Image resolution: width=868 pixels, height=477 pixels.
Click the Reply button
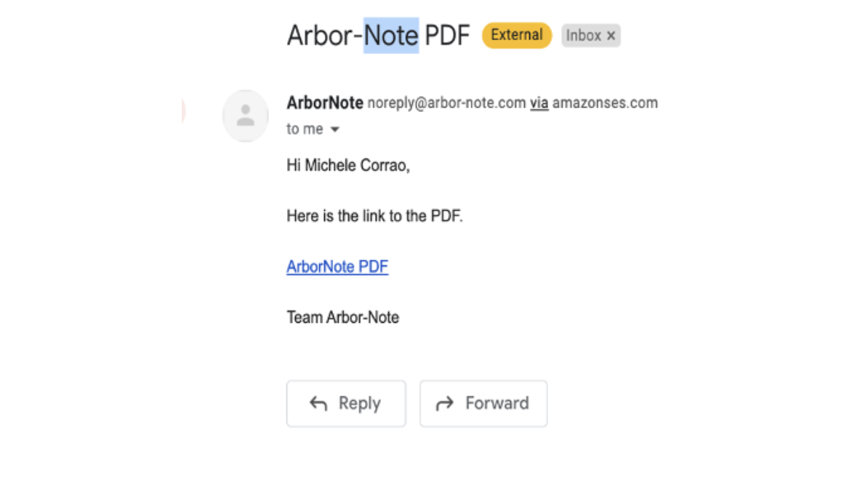(346, 404)
